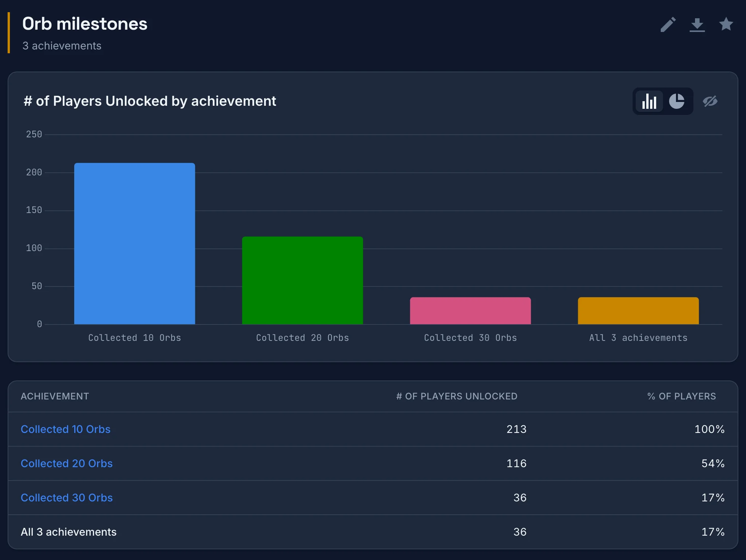Click the download icon
This screenshot has height=560, width=746.
[697, 25]
